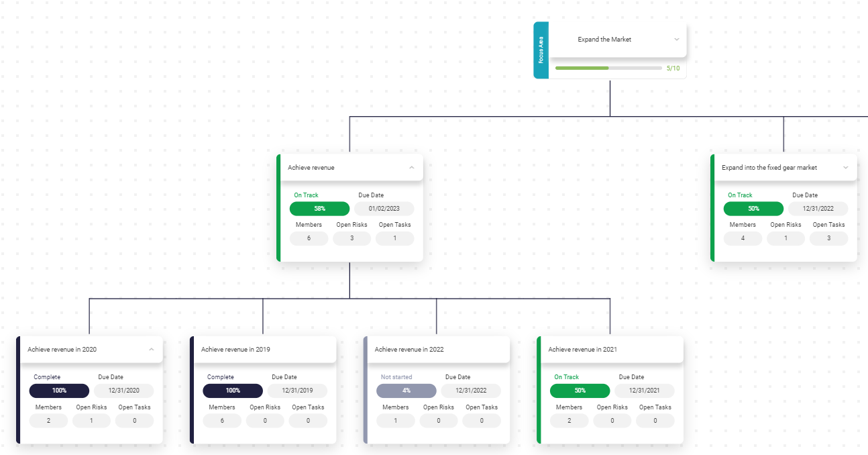Click 50% On Track pill on 2021 card
868x455 pixels.
tap(580, 391)
